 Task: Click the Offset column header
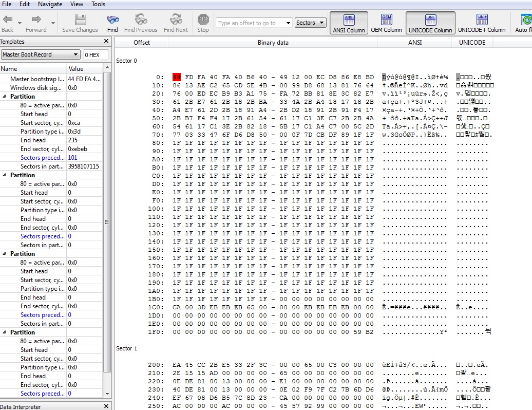click(142, 43)
